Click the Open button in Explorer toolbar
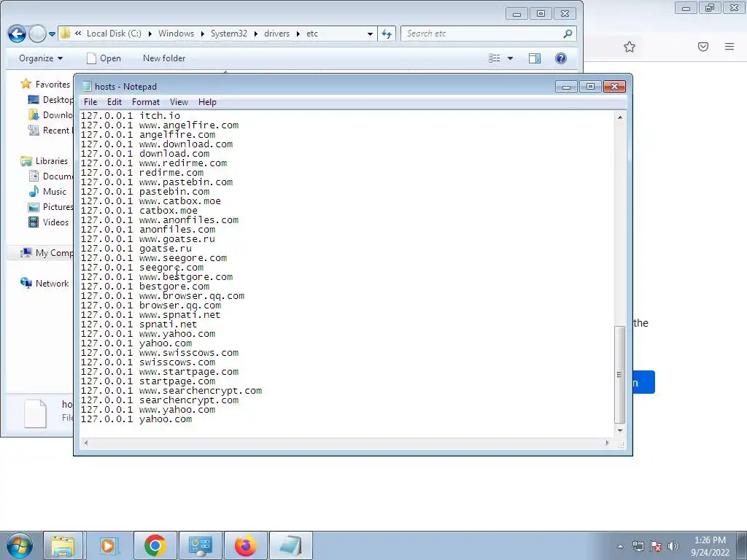 point(104,58)
